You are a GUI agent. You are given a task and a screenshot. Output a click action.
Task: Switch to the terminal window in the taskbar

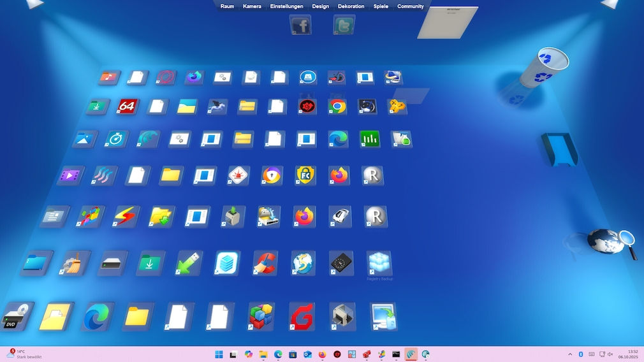coord(396,354)
